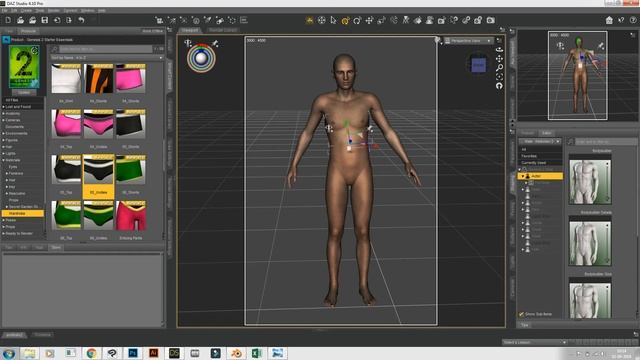Click the home icon in top-right toolbar
The image size is (640, 360).
pos(609,20)
